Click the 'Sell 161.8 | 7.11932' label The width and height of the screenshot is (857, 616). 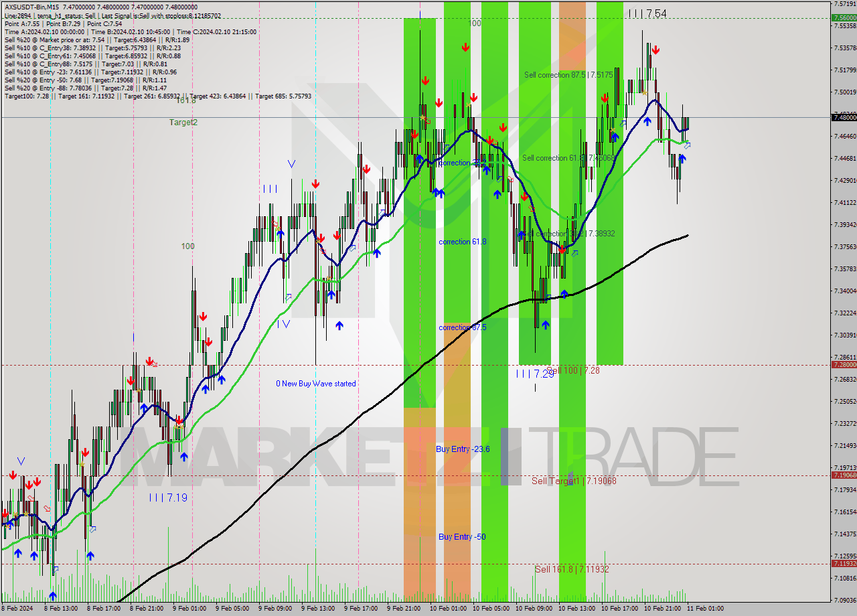click(572, 569)
